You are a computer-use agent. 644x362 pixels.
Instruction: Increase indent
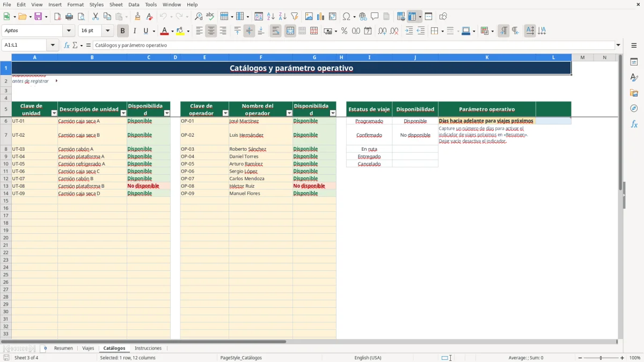coord(409,31)
